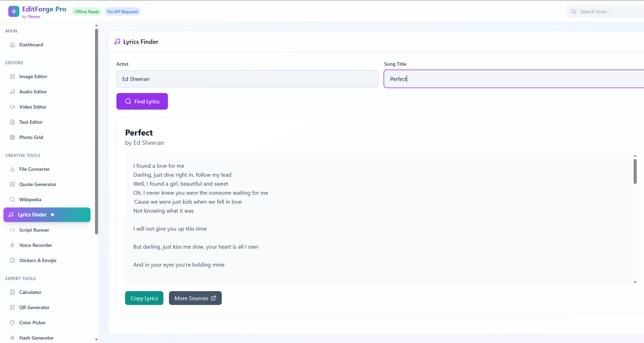This screenshot has height=343, width=644.
Task: Click the sidebar scrollbar thumb
Action: point(96,131)
